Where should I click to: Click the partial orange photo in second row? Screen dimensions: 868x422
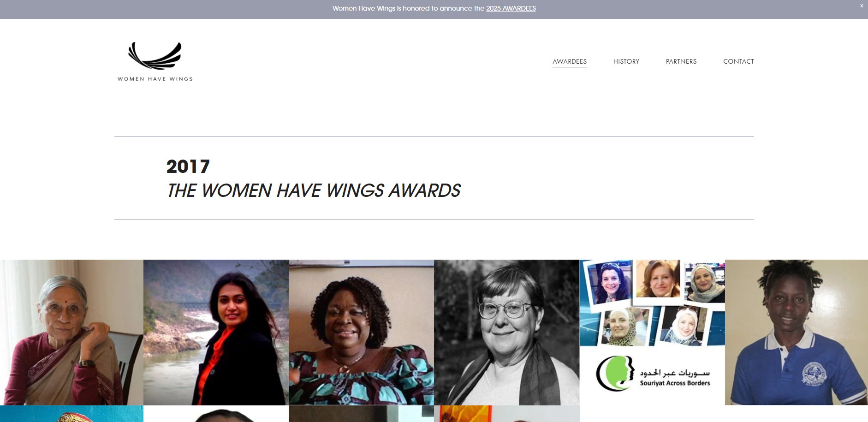506,414
